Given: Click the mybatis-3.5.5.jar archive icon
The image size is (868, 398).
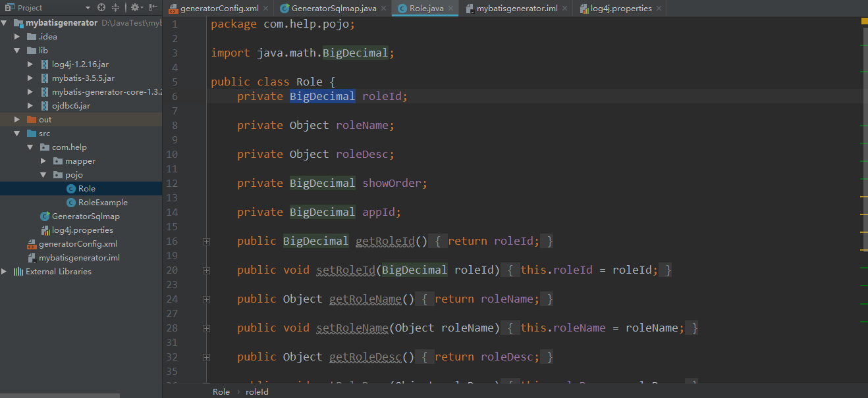Looking at the screenshot, I should click(45, 78).
